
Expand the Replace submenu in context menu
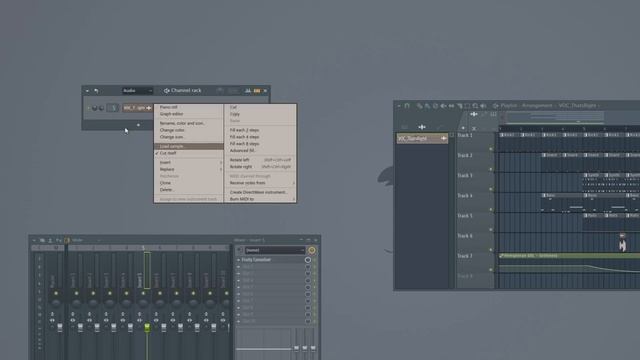tap(189, 169)
